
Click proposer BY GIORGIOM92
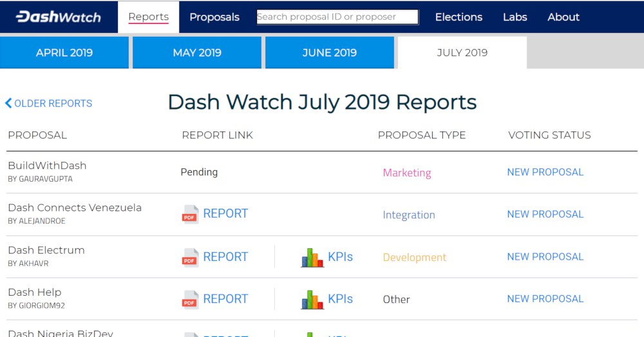tap(36, 306)
